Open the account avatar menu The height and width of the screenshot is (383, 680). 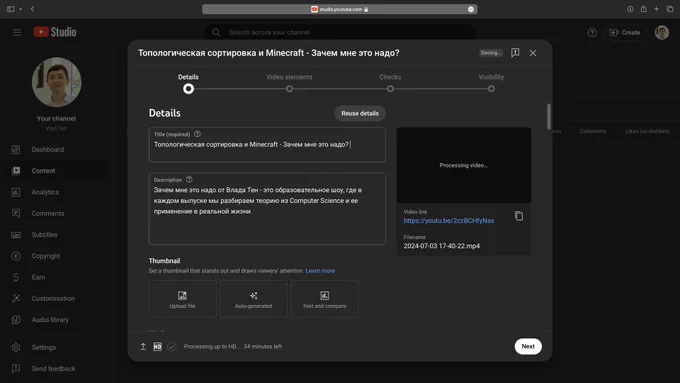point(662,33)
